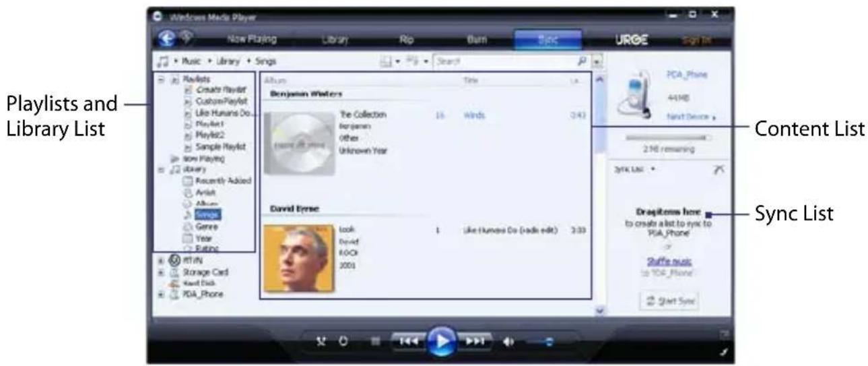Screen dimensions: 868x366
Task: Click the Stop playback button
Action: coord(375,342)
